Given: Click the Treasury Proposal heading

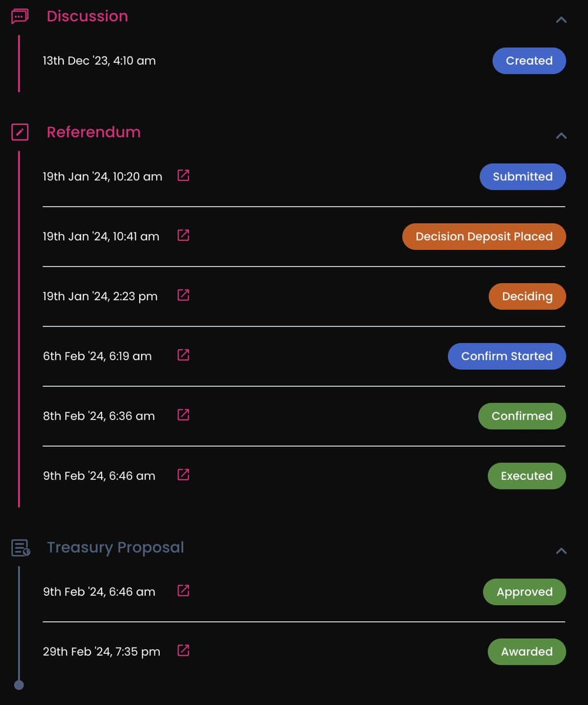Looking at the screenshot, I should (x=116, y=548).
